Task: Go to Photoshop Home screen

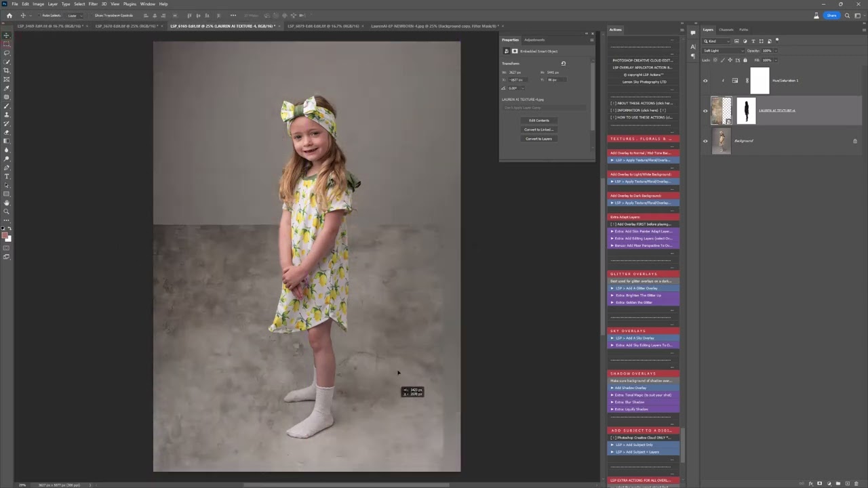Action: [x=9, y=16]
